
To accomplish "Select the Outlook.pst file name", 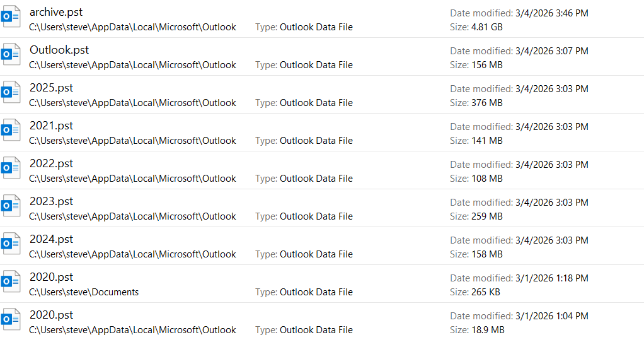I will (59, 50).
